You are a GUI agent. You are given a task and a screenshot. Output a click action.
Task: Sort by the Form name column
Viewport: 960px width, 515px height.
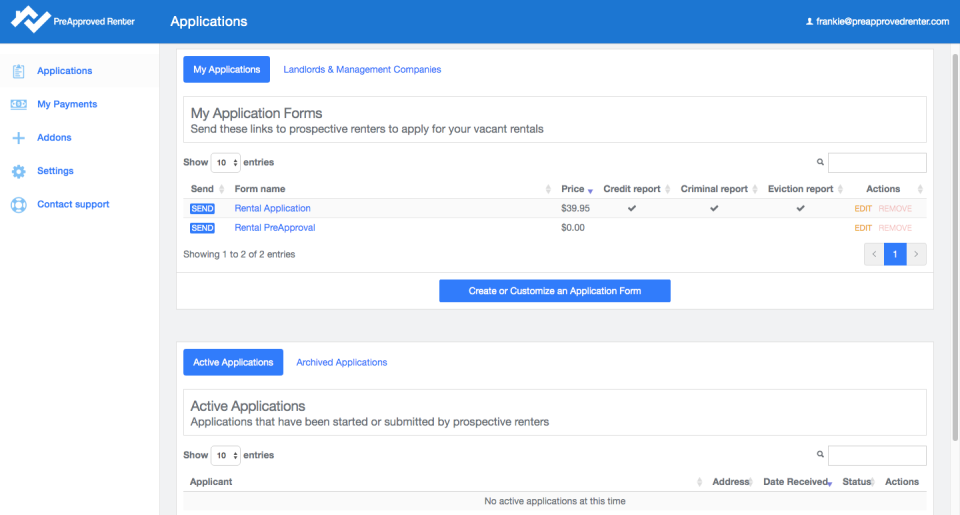tap(392, 189)
